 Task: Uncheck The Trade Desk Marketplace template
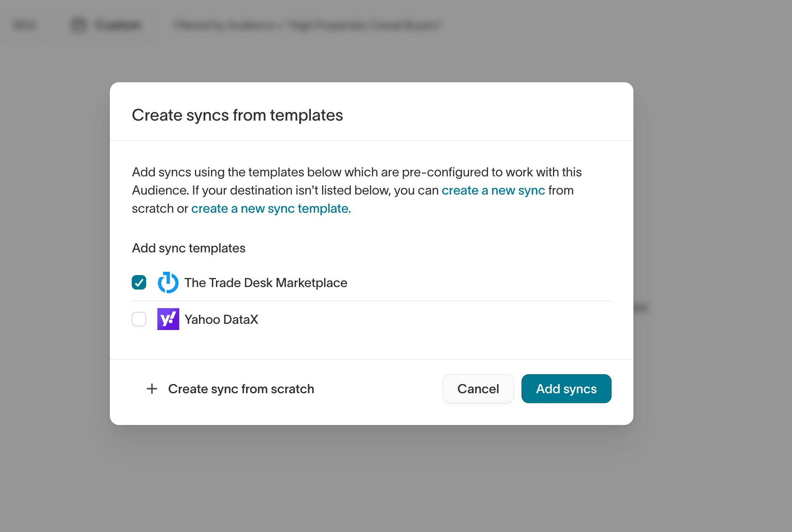[139, 283]
